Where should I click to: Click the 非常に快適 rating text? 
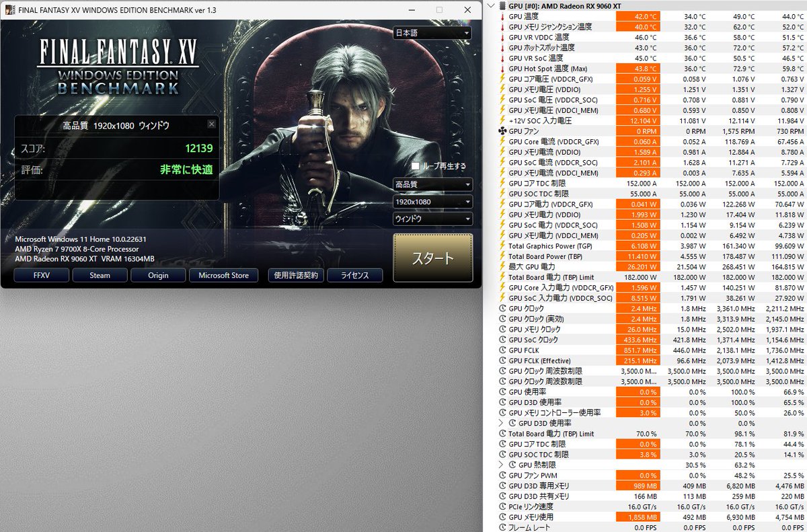pyautogui.click(x=186, y=169)
